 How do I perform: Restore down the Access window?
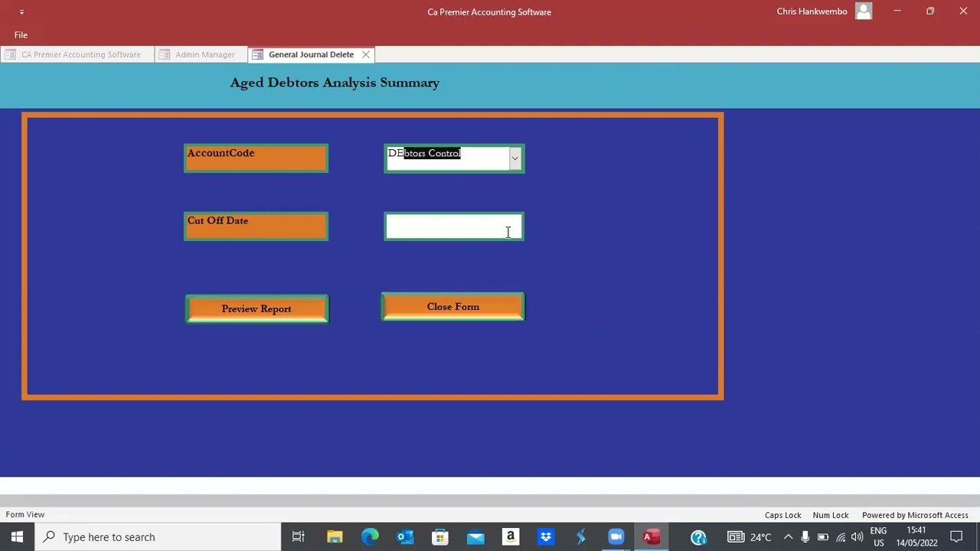[x=930, y=11]
